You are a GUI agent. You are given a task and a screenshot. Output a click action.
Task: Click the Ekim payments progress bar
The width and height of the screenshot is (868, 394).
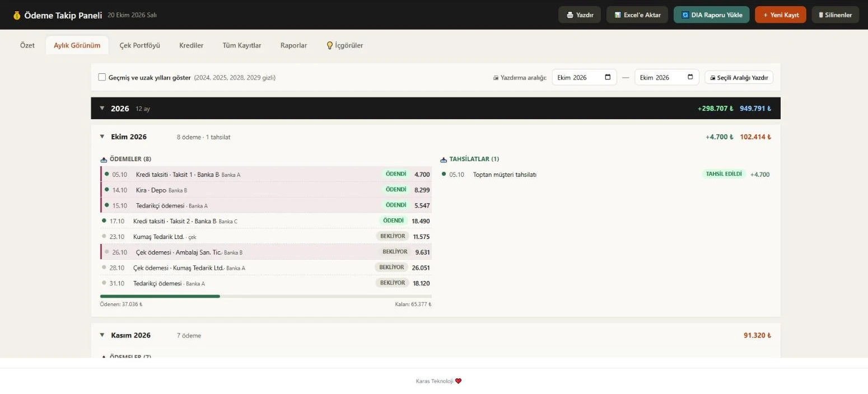[266, 296]
